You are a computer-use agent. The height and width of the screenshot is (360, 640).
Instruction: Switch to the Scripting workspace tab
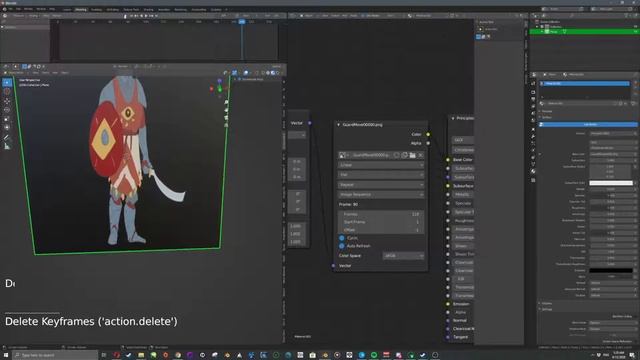(x=216, y=9)
